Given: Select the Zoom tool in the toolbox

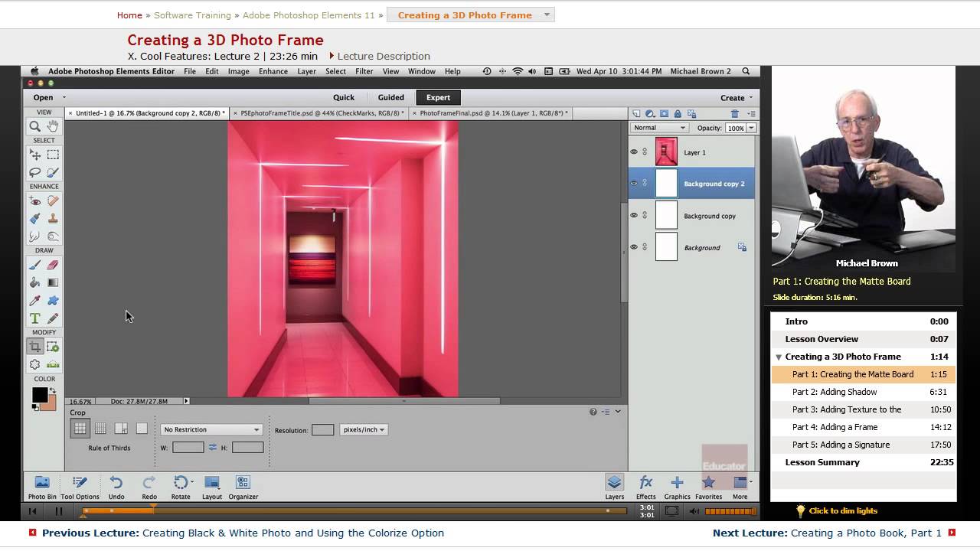Looking at the screenshot, I should [x=35, y=126].
